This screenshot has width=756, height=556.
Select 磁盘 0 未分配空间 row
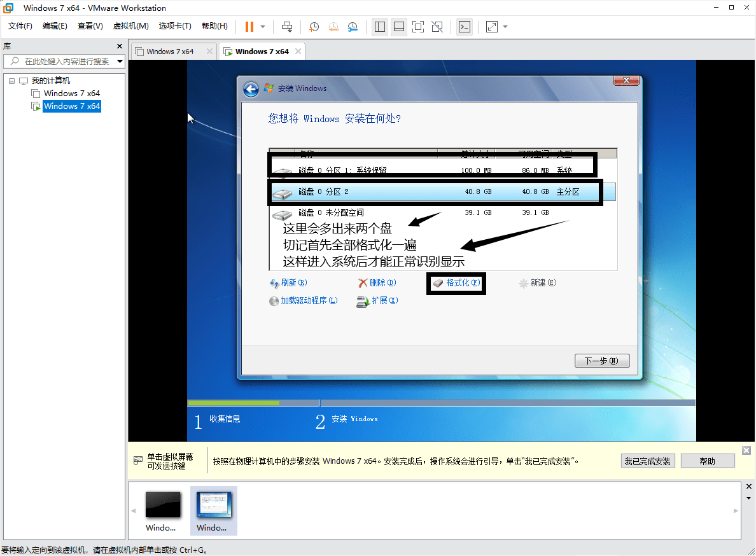point(443,212)
